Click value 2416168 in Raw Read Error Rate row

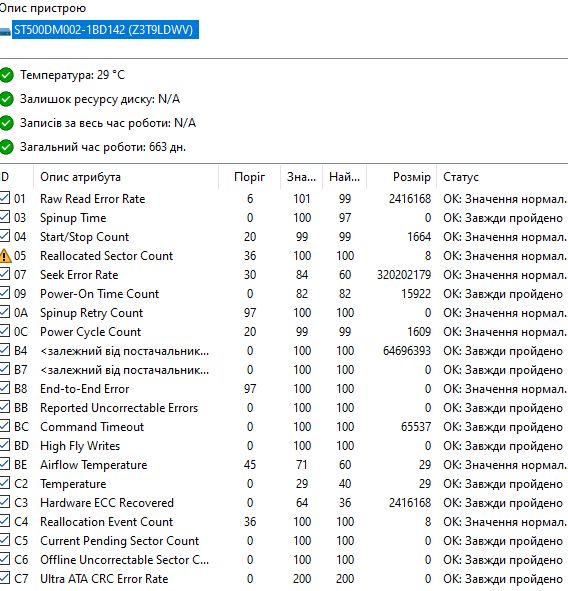pyautogui.click(x=410, y=199)
